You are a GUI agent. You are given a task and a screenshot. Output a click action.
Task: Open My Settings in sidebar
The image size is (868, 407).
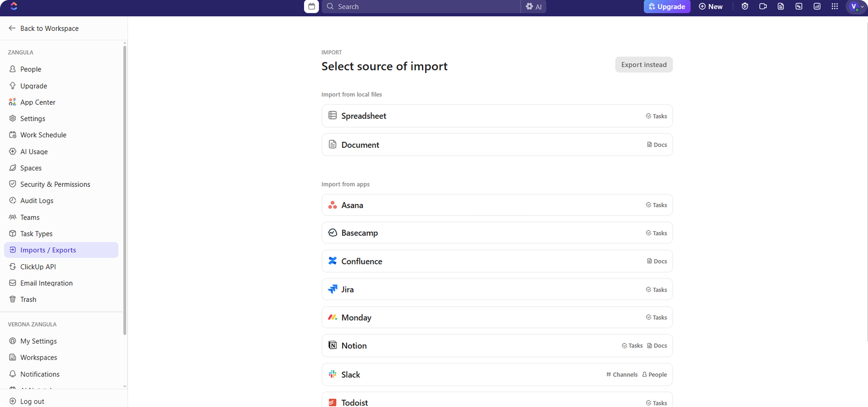pos(61,341)
